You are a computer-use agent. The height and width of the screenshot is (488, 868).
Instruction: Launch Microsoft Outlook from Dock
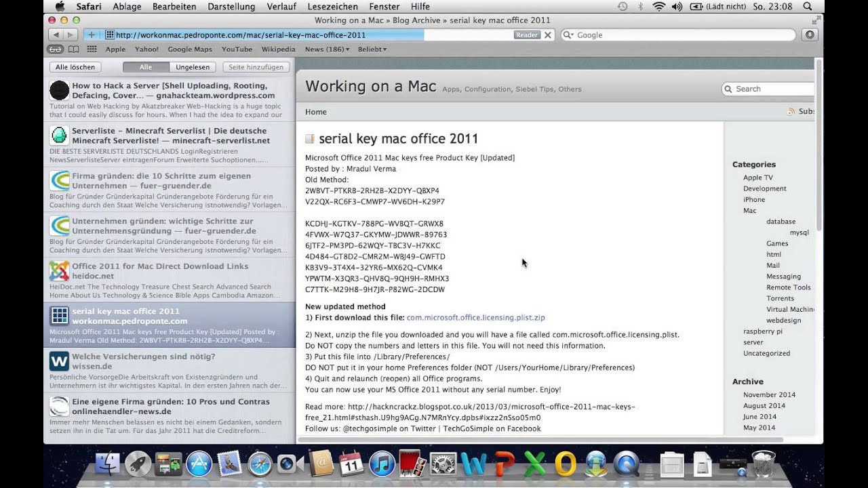(566, 464)
